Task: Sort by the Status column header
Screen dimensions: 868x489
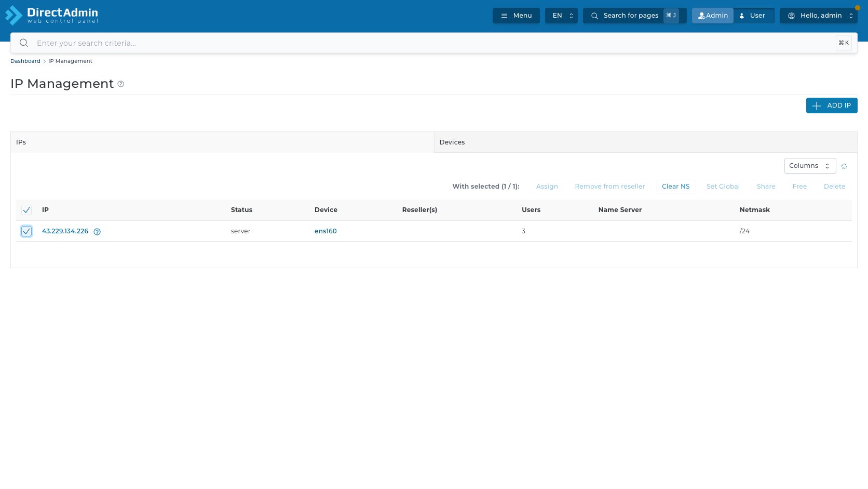Action: (x=241, y=210)
